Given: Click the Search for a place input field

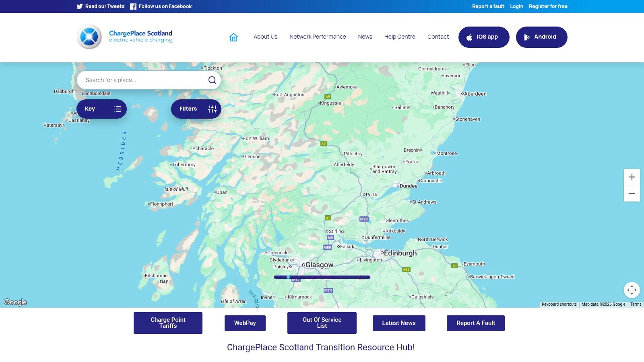Looking at the screenshot, I should [141, 80].
